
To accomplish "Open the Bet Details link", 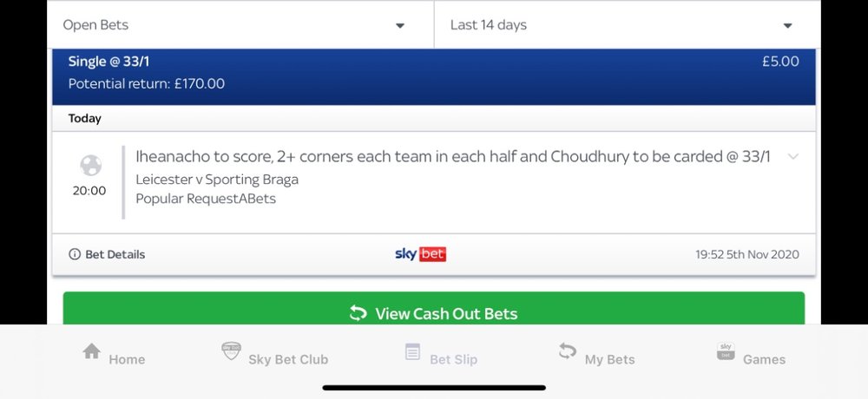I will point(107,254).
